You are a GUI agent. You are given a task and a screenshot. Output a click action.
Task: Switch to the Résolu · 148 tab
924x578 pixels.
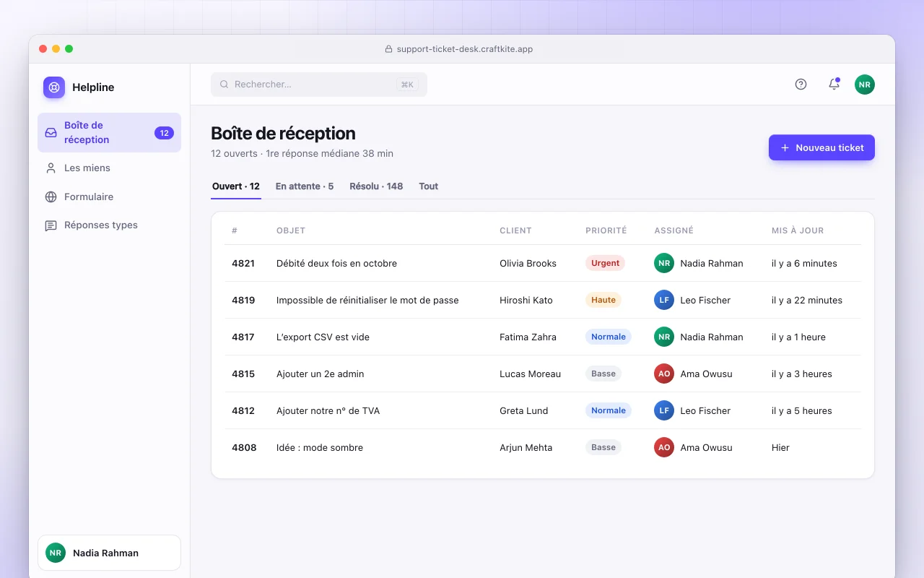(376, 186)
